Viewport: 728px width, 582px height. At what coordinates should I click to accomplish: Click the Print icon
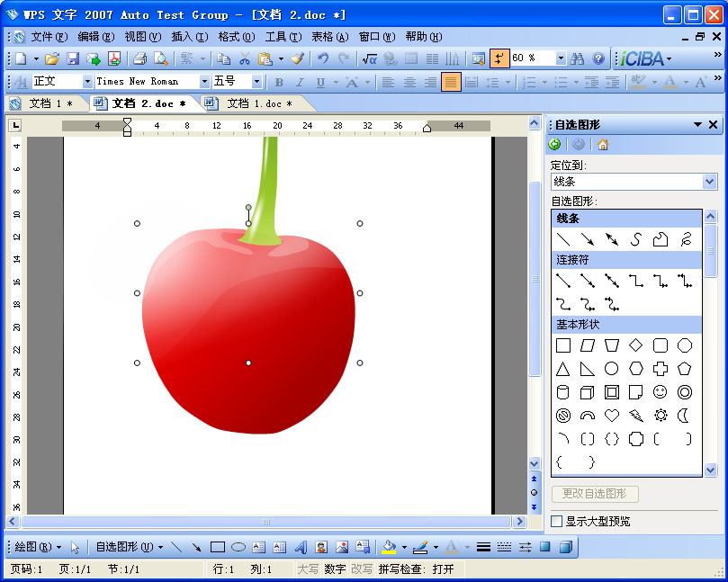(138, 60)
